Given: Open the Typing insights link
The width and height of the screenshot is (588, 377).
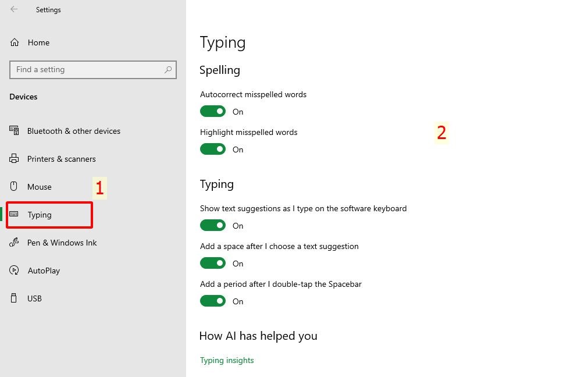Looking at the screenshot, I should [x=227, y=360].
